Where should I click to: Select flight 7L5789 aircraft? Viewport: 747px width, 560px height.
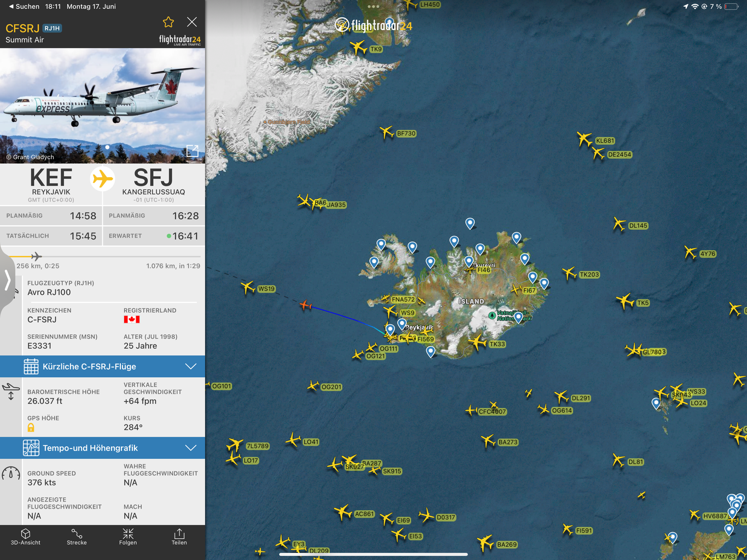point(235,445)
